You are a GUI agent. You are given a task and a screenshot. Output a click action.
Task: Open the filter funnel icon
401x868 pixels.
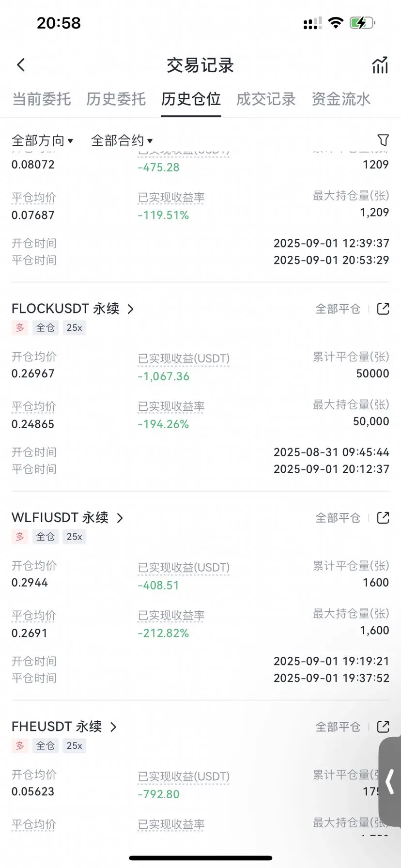[x=383, y=140]
